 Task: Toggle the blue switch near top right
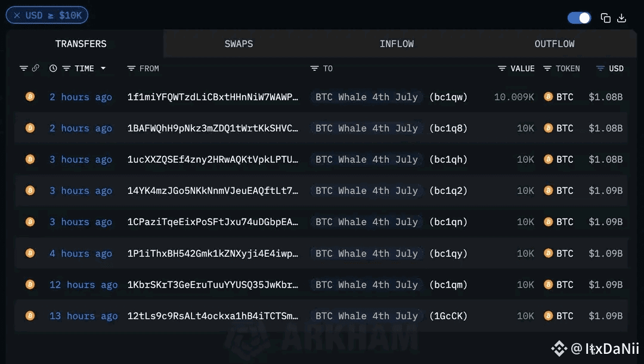(579, 18)
